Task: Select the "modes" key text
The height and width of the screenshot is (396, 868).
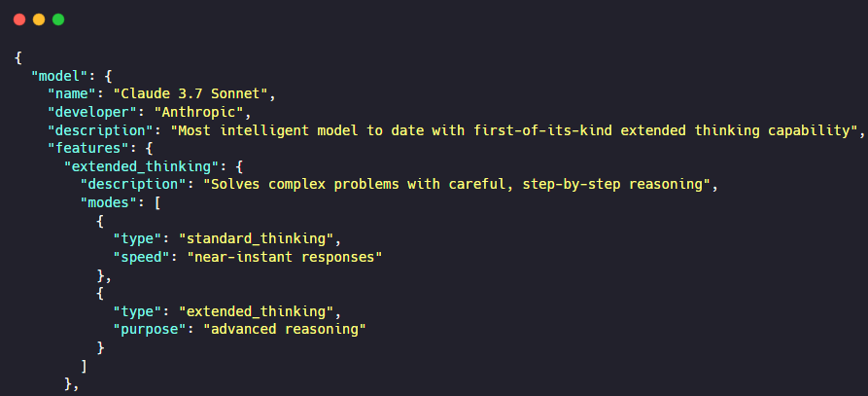Action: click(x=107, y=203)
